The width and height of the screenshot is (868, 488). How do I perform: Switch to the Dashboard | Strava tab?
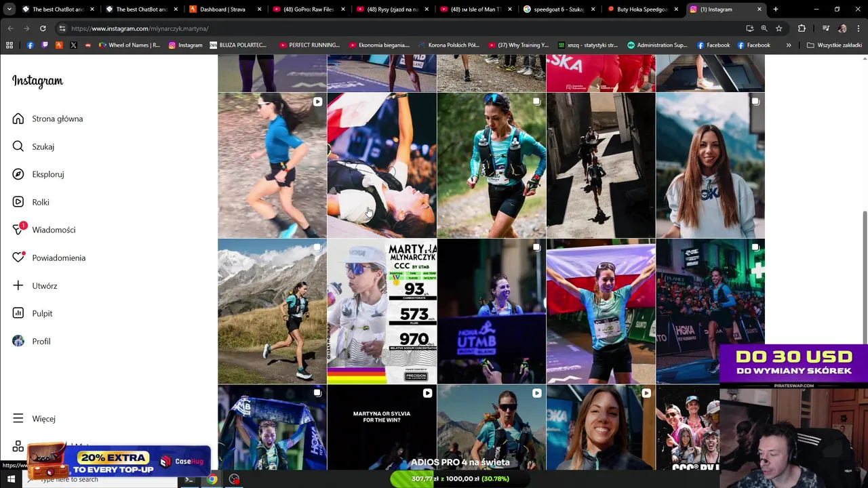tap(226, 9)
